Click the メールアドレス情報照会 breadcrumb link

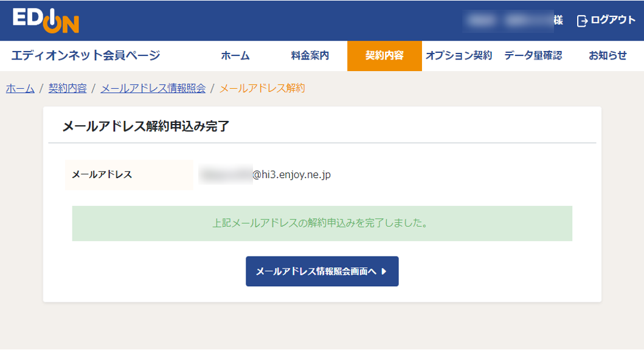(153, 88)
